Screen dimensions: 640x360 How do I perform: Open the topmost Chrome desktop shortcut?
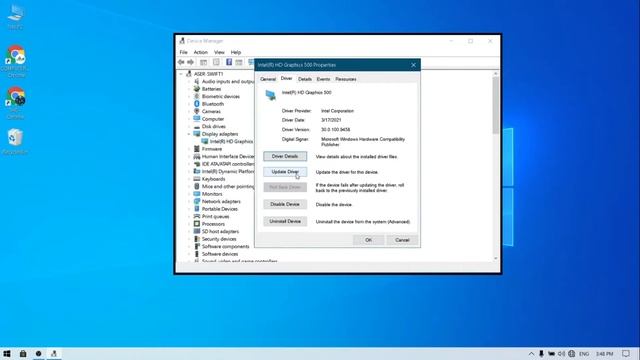tap(16, 61)
